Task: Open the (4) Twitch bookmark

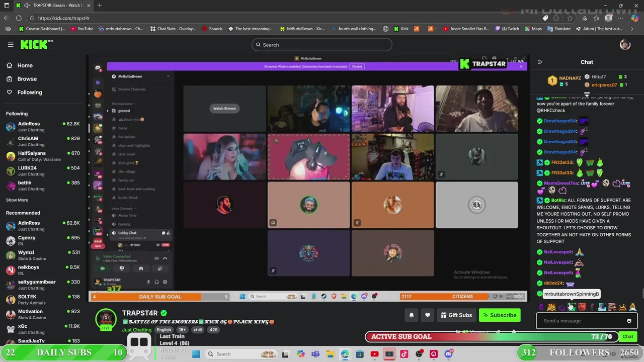Action: [x=507, y=29]
